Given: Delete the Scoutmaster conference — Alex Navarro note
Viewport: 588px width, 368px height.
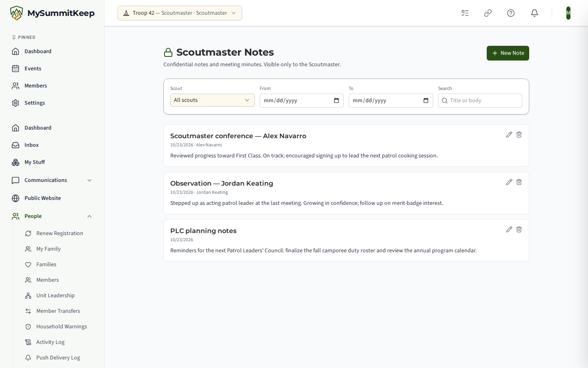Looking at the screenshot, I should point(519,135).
